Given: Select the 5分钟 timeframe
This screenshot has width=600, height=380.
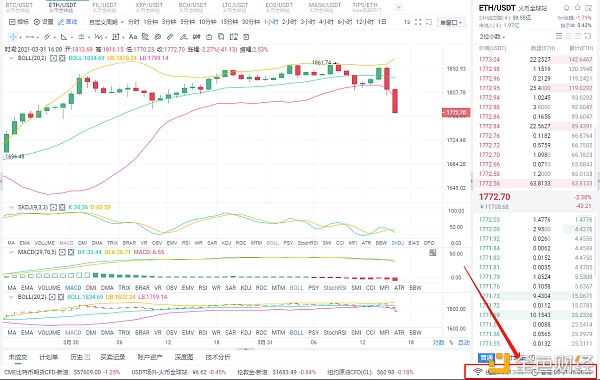Looking at the screenshot, I should (188, 22).
